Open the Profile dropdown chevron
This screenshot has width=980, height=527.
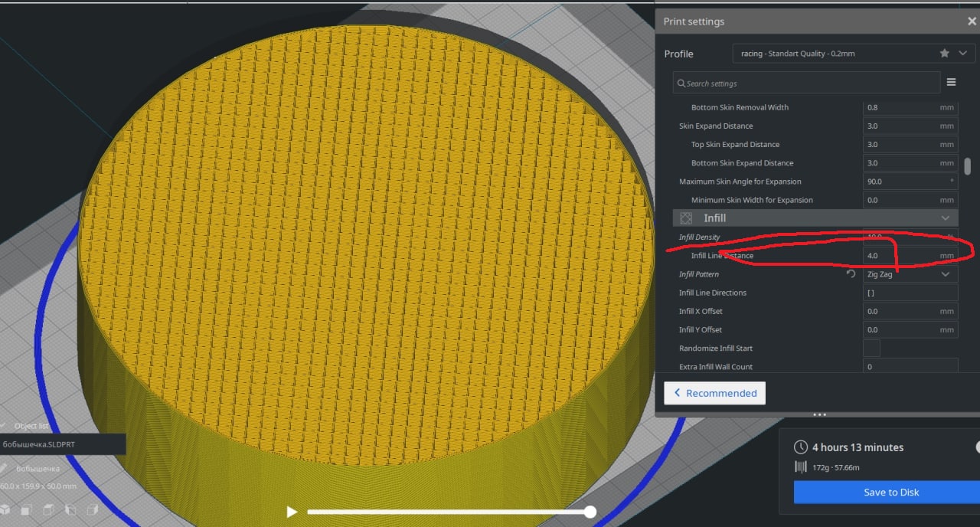coord(962,54)
